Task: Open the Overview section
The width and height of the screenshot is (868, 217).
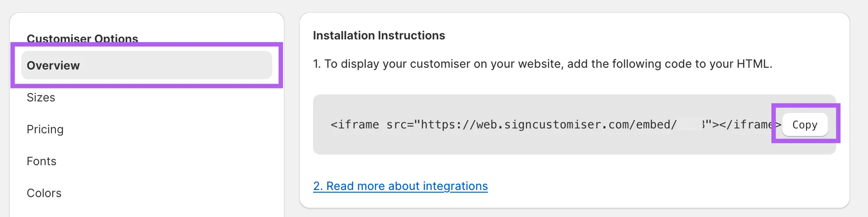Action: coord(146,66)
